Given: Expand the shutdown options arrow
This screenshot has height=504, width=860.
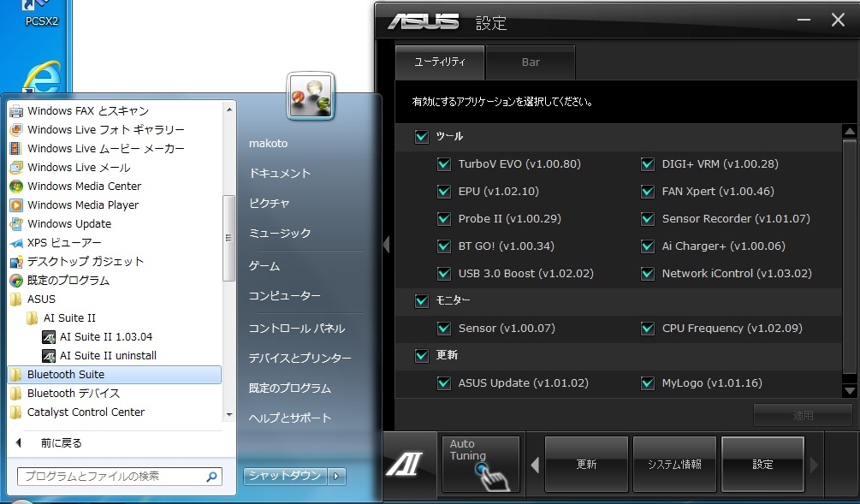Looking at the screenshot, I should pyautogui.click(x=338, y=476).
